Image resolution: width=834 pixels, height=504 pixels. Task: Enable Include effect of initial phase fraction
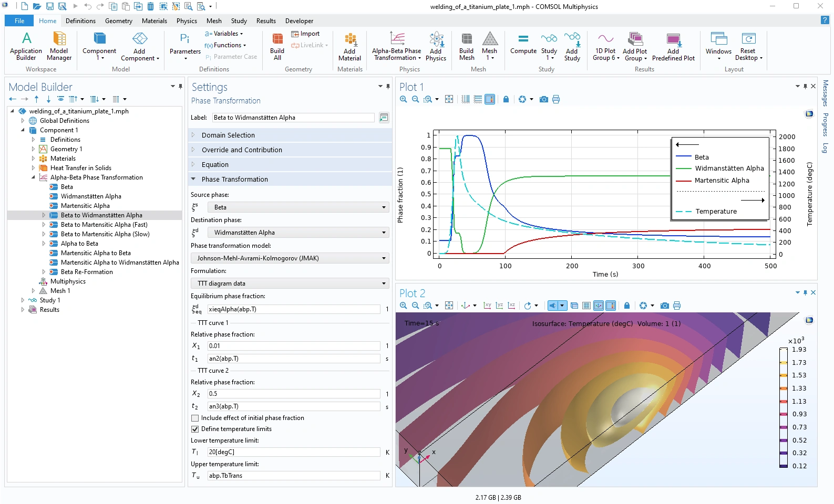pos(195,418)
